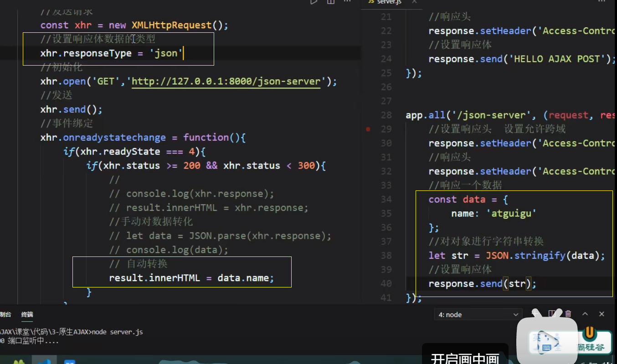Viewport: 617px width, 364px height.
Task: Click the //设置响应头 设置允许跨域 comment
Action: pyautogui.click(x=497, y=129)
